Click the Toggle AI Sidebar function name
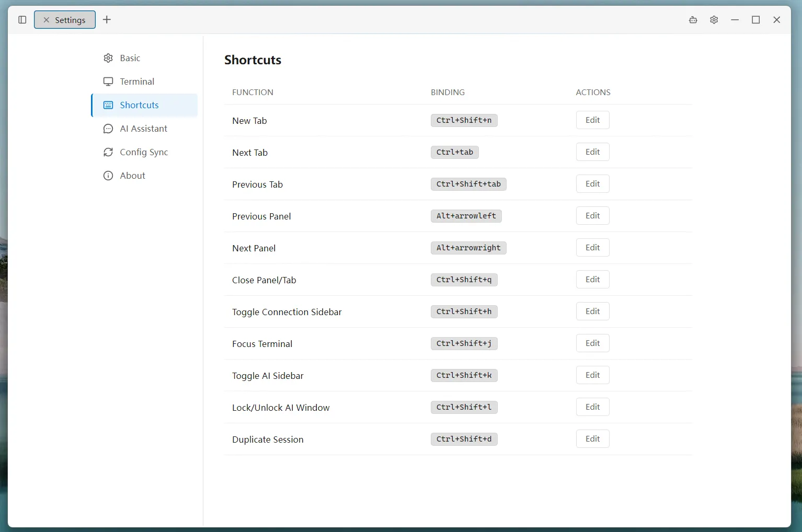802x532 pixels. click(268, 376)
